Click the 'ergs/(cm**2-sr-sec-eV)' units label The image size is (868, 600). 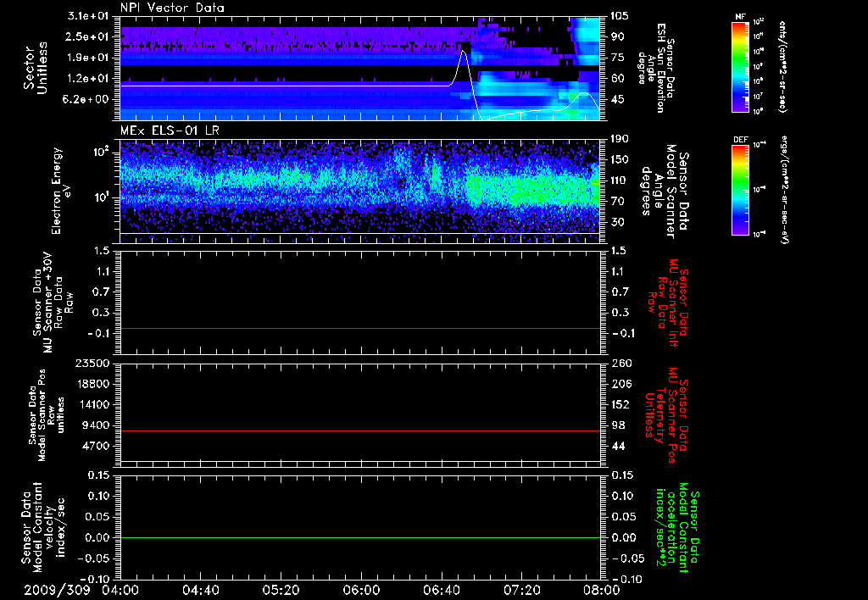pos(784,190)
